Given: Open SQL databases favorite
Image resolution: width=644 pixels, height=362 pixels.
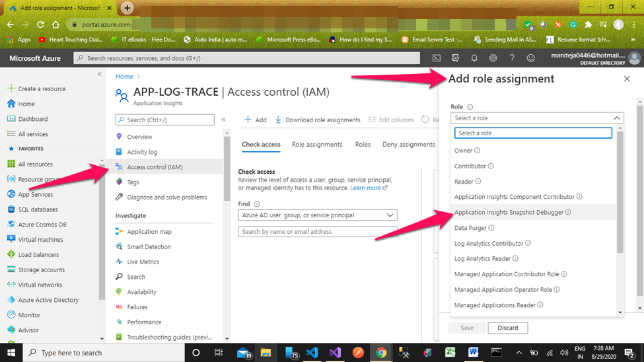Looking at the screenshot, I should [32, 209].
